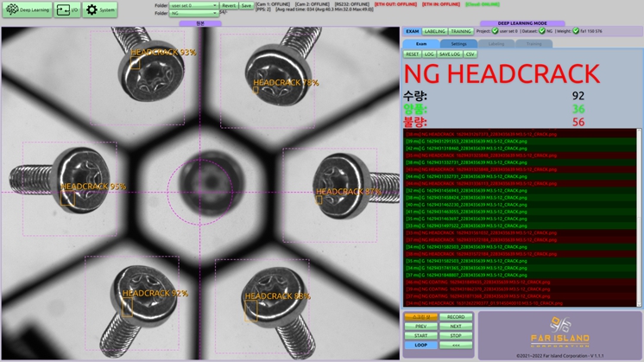Image resolution: width=644 pixels, height=362 pixels.
Task: Click the DEEP LEARNING MODE header label
Action: [x=522, y=23]
